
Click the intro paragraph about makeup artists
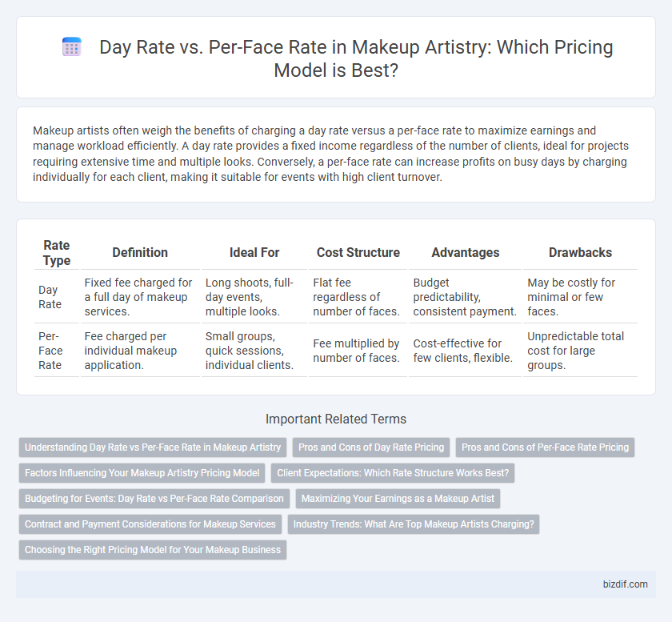(330, 154)
